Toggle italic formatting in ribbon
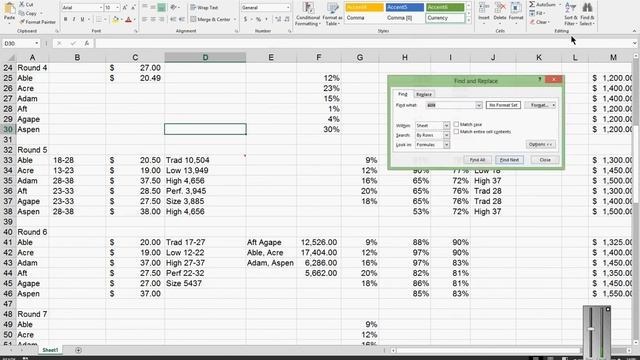The image size is (640, 360). pyautogui.click(x=74, y=19)
